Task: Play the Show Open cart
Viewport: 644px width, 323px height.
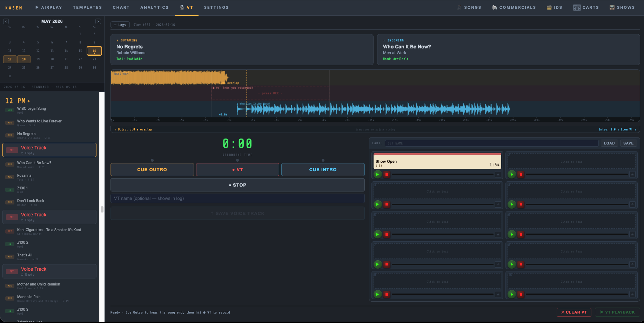Action: tap(377, 174)
